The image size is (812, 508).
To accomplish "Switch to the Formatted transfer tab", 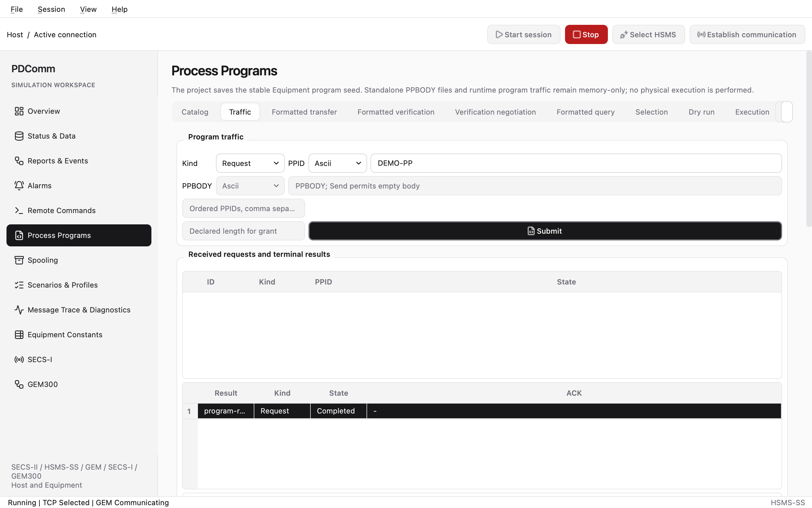I will point(304,112).
